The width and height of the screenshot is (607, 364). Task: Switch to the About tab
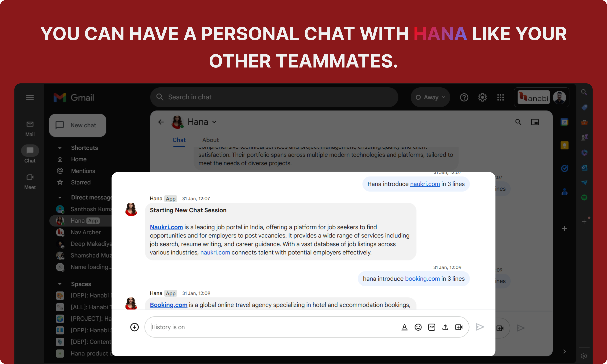tap(210, 140)
